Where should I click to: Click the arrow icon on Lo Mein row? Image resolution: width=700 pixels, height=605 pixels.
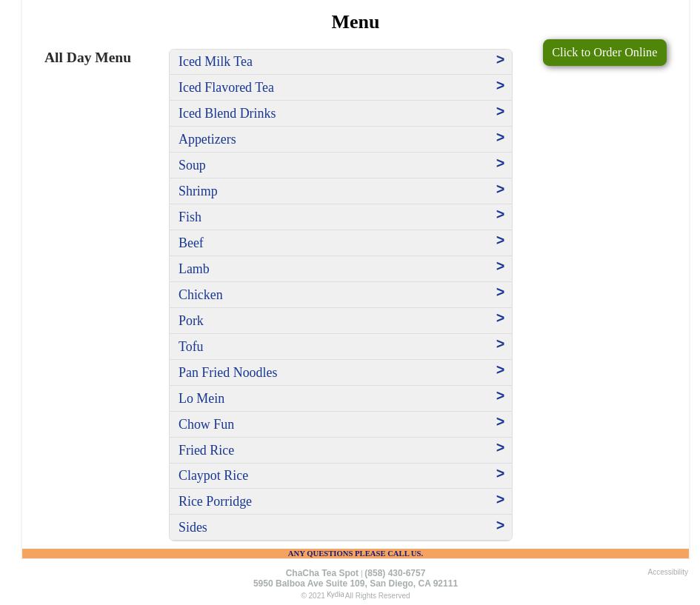point(500,396)
